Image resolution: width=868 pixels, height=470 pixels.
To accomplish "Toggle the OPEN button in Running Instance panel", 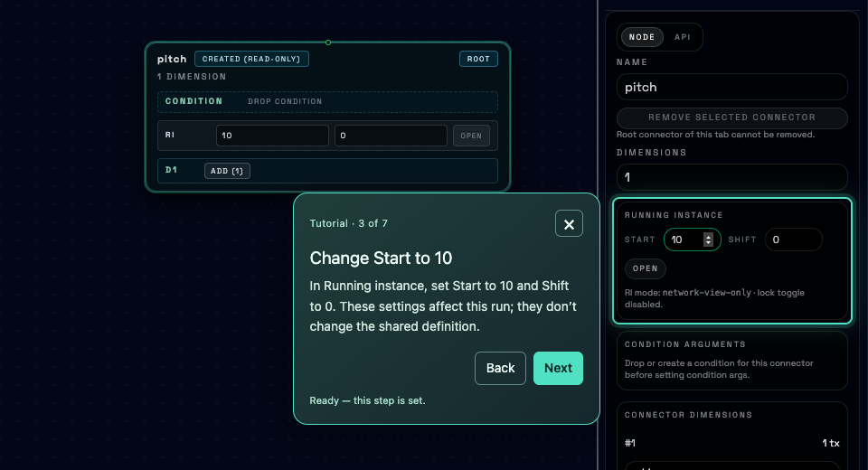I will click(645, 268).
